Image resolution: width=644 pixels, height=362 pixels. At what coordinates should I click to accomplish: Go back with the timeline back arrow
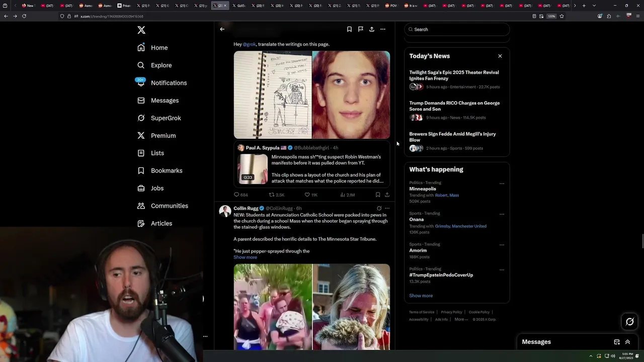(x=222, y=29)
